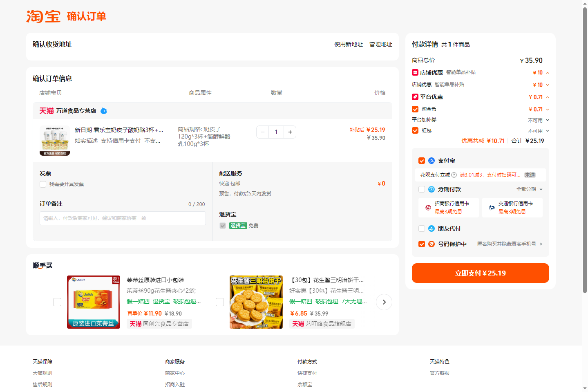Screen dimensions: 588x392
Task: Click the 茱蒂丝 biscuit thumbnail
Action: tap(94, 302)
